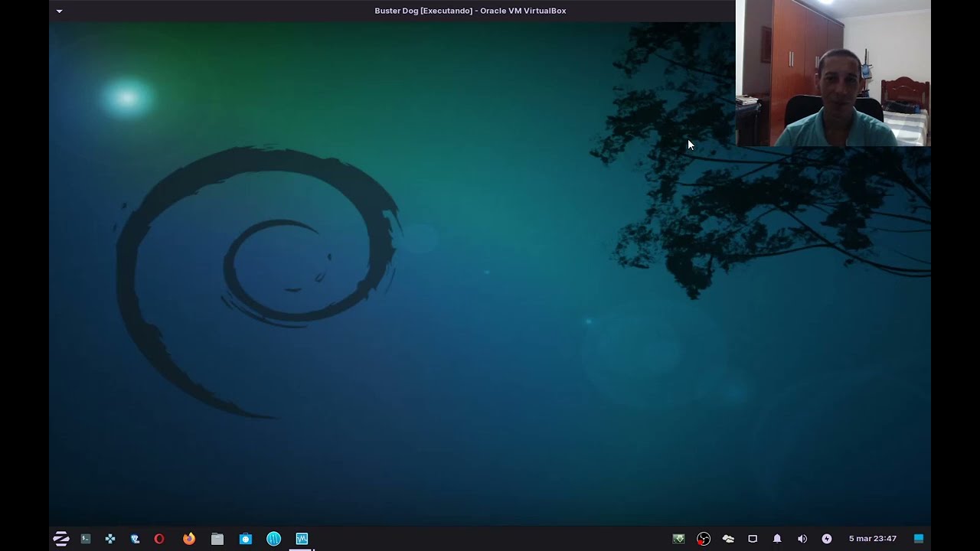
Task: Launch the Opera browser
Action: click(159, 539)
